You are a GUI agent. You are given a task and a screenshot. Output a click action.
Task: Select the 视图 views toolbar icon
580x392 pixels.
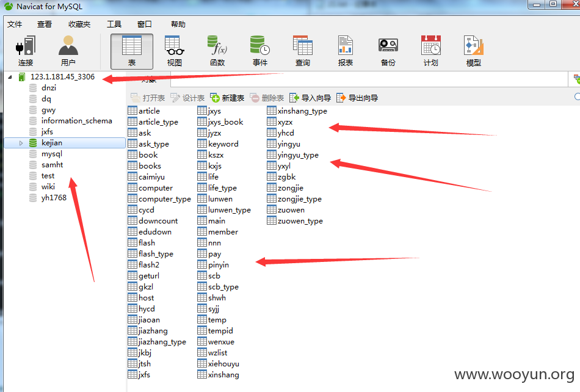click(174, 51)
